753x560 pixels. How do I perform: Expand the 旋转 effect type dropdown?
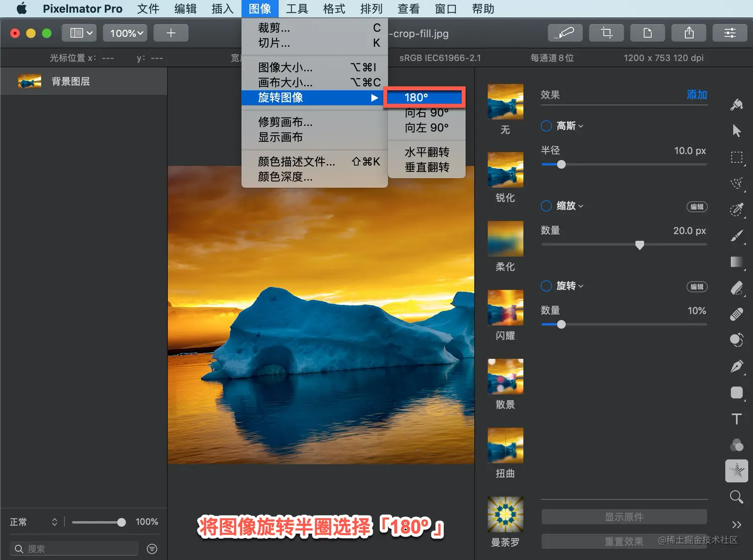click(570, 286)
